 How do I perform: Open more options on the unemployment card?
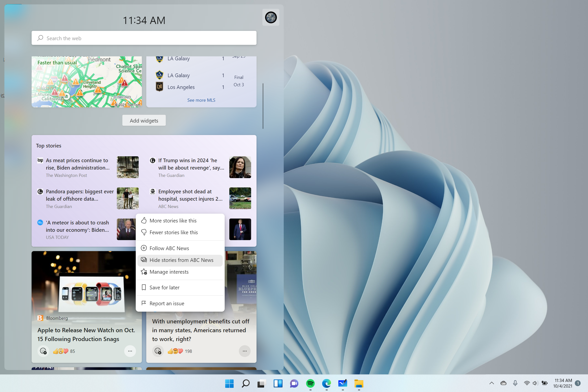pyautogui.click(x=245, y=351)
